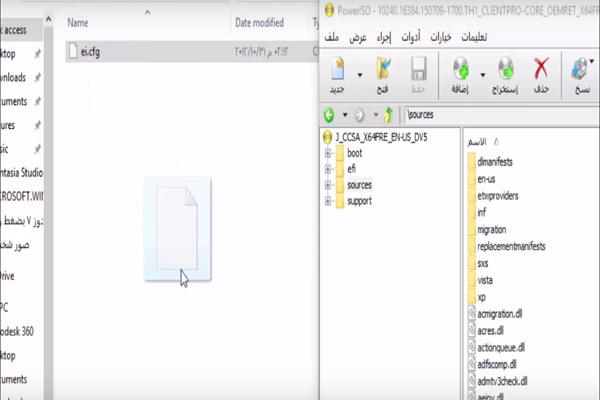This screenshot has width=600, height=400.
Task: Open the File (ملف) menu
Action: point(331,37)
